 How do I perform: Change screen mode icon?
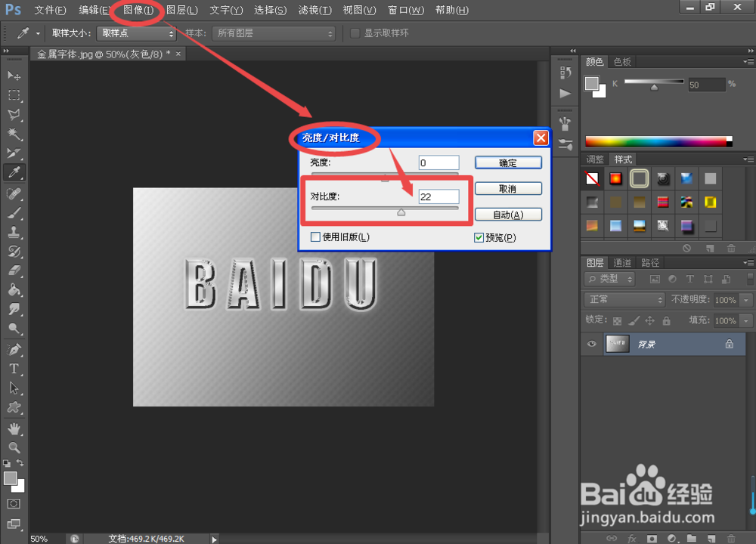14,524
